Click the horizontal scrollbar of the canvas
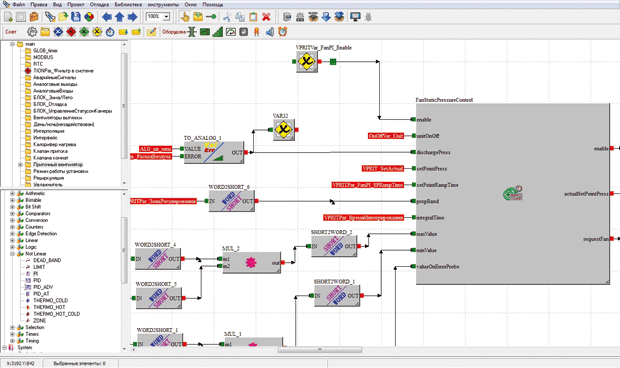This screenshot has width=620, height=368. pos(320,349)
